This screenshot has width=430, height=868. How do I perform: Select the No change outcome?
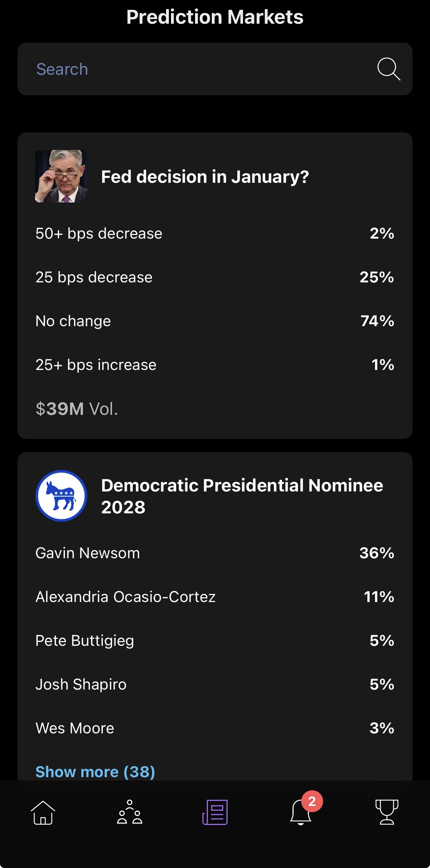click(x=215, y=321)
